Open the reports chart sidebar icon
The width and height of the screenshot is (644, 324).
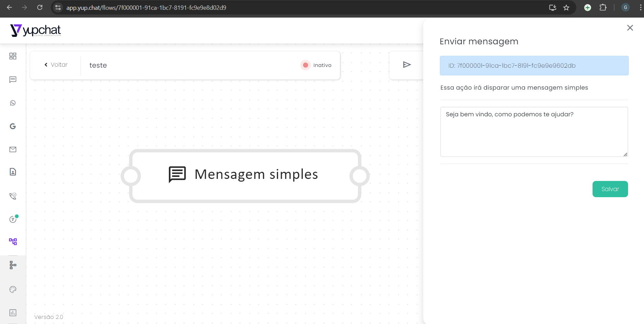point(13,313)
